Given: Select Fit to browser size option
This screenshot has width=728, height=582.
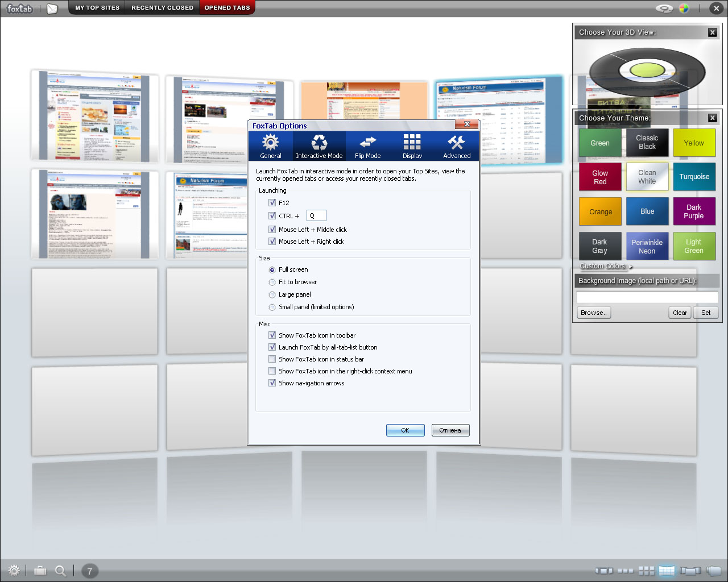Looking at the screenshot, I should point(272,282).
